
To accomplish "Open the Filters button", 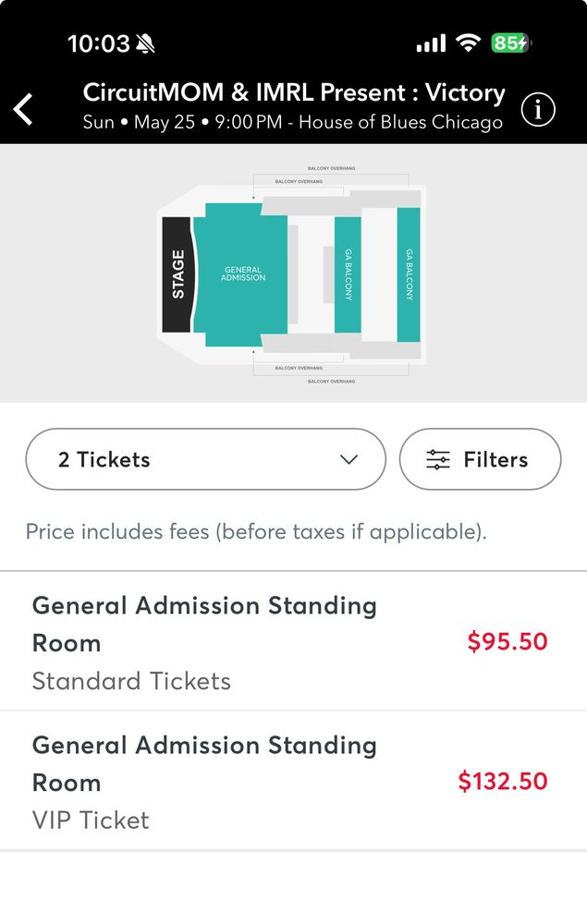I will pos(480,459).
